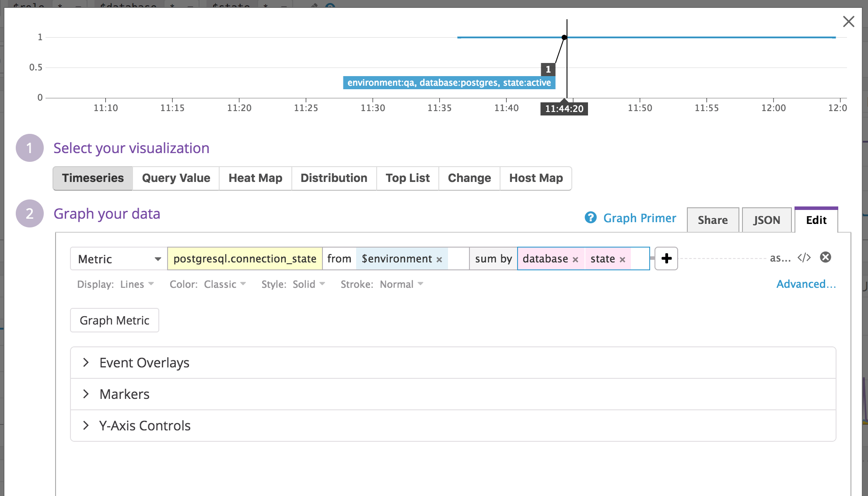Click the postgresql.connection_state metric field
Viewport: 868px width, 496px height.
pos(245,258)
